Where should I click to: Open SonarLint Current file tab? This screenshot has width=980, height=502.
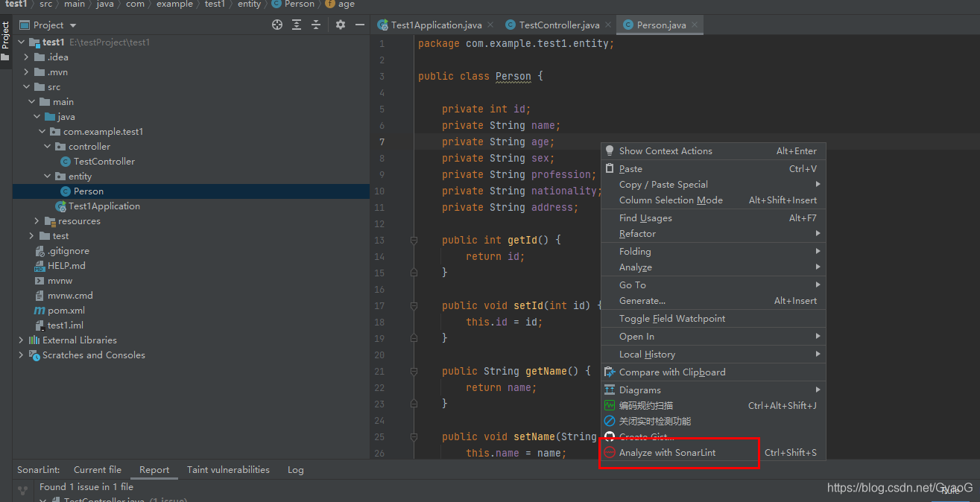point(98,470)
